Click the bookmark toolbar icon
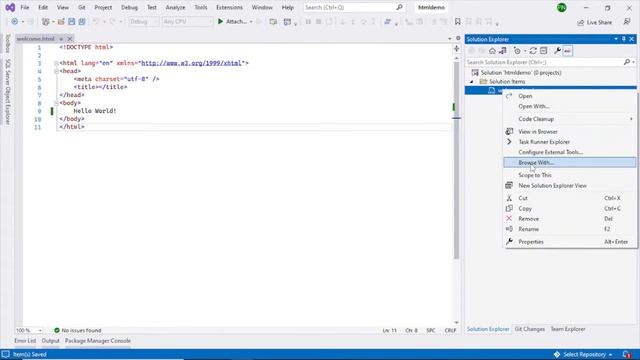 458,22
